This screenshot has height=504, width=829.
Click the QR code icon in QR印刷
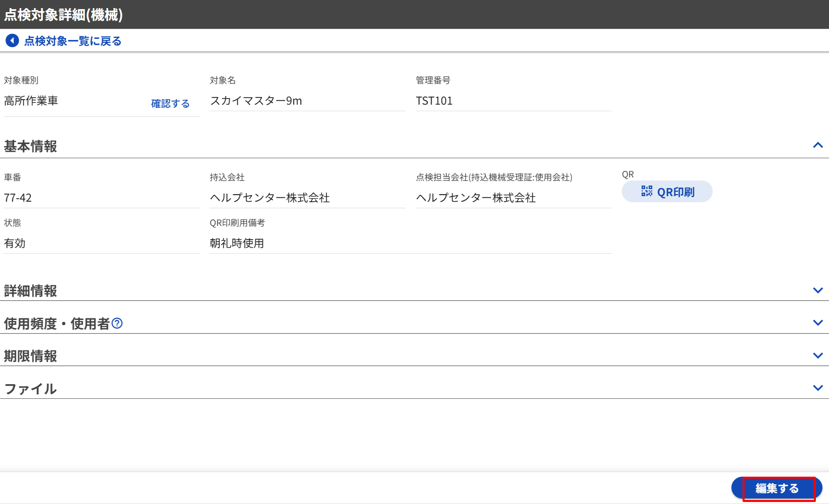click(x=647, y=192)
